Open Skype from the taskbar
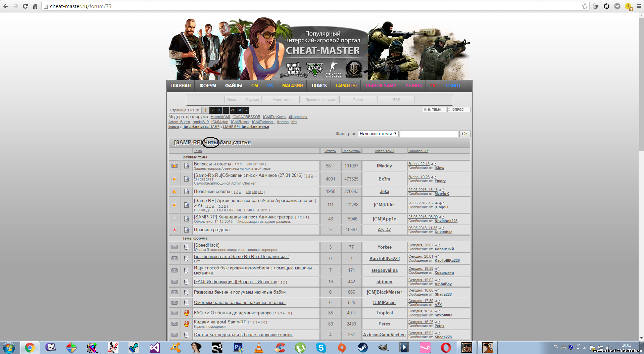Image resolution: width=644 pixels, height=354 pixels. point(321,348)
